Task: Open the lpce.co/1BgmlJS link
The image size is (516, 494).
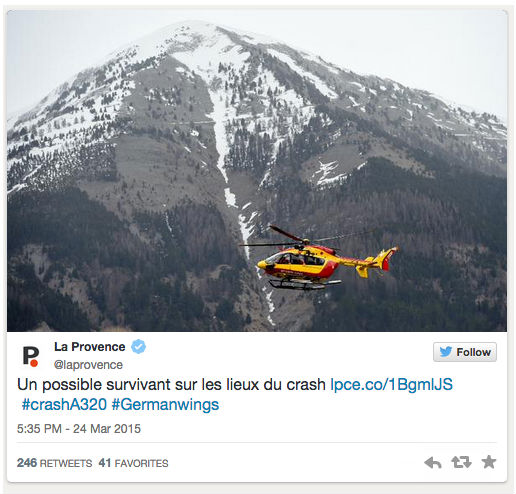Action: pyautogui.click(x=391, y=384)
